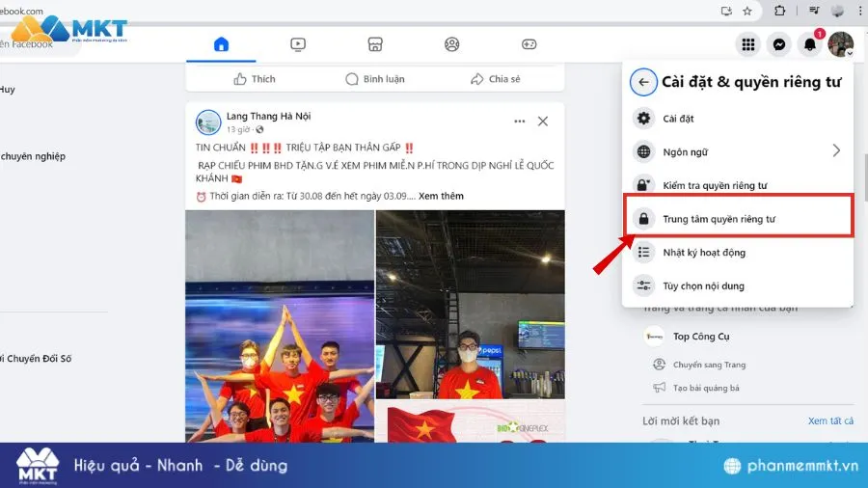The width and height of the screenshot is (868, 488).
Task: Open Kiểm tra quyền riêng tư
Action: (x=738, y=185)
